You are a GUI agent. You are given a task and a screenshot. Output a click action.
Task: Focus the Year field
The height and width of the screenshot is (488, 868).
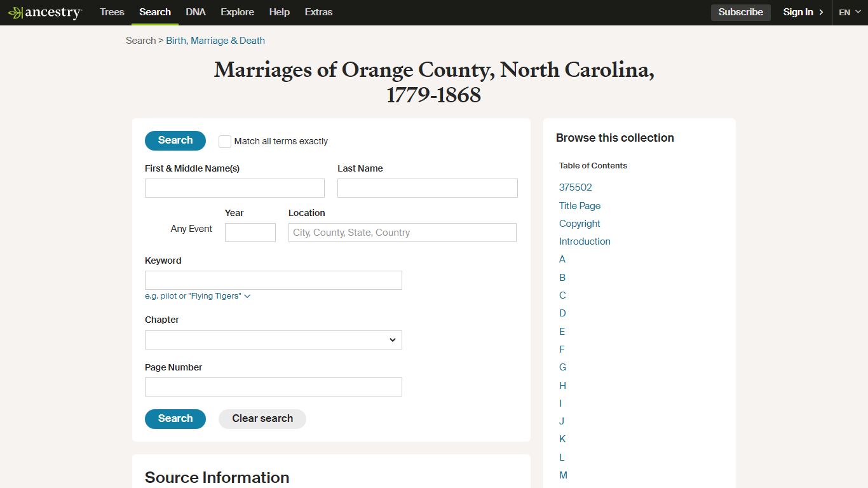(250, 233)
